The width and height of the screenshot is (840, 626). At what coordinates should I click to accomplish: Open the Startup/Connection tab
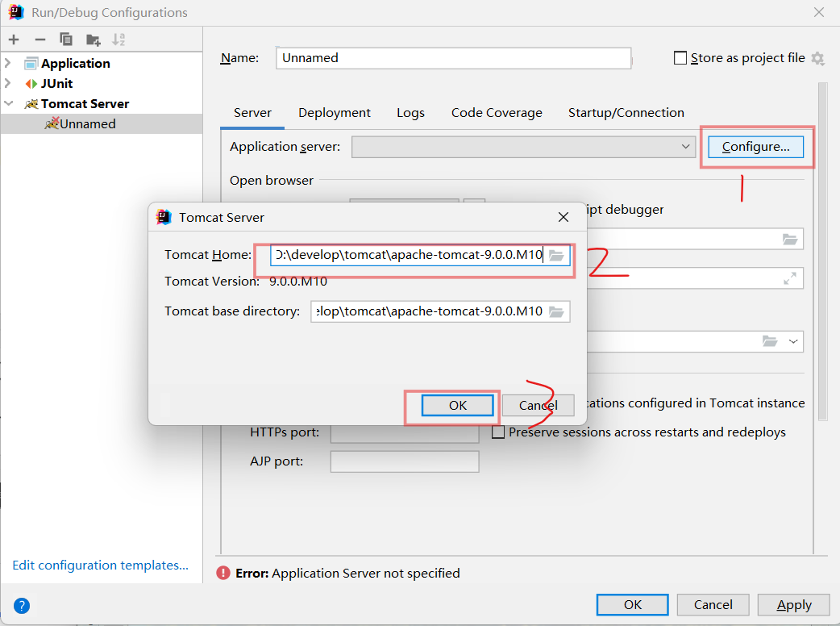pos(626,113)
